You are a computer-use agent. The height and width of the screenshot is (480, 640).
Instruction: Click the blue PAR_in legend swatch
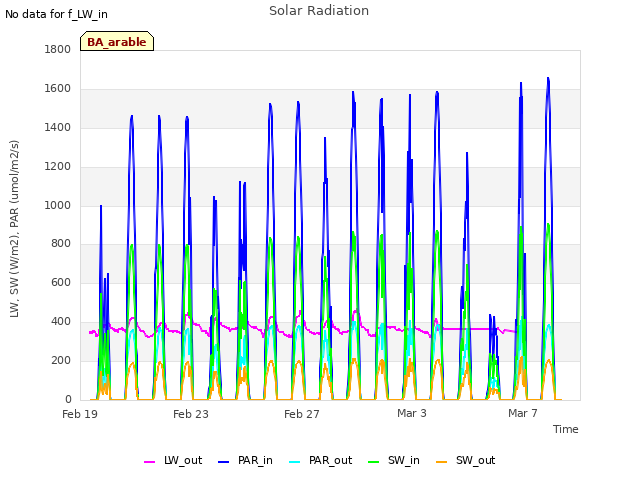224,462
